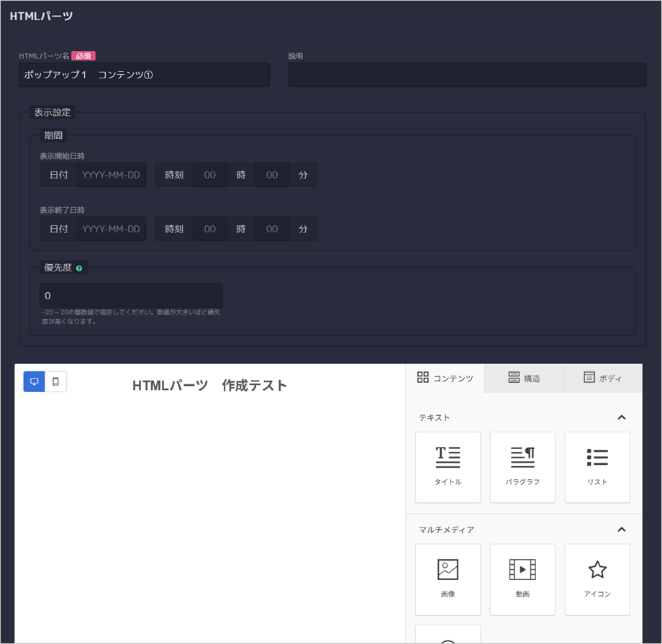Click the 表示設定 section label
662x644 pixels.
coord(53,112)
